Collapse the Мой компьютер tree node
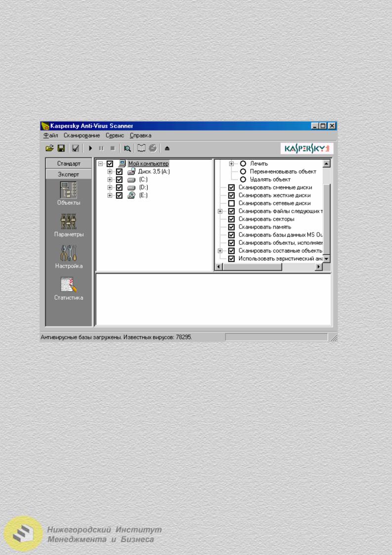Viewport: 392px width, 555px height. 100,164
